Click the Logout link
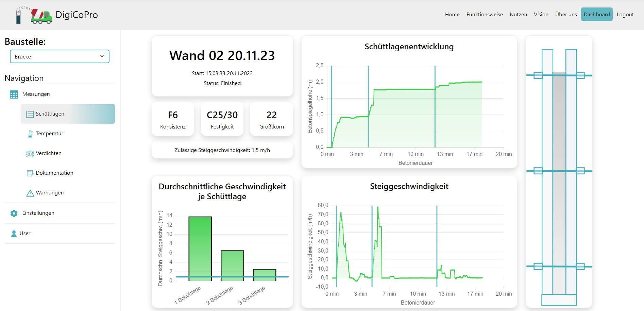This screenshot has height=311, width=644. point(625,14)
